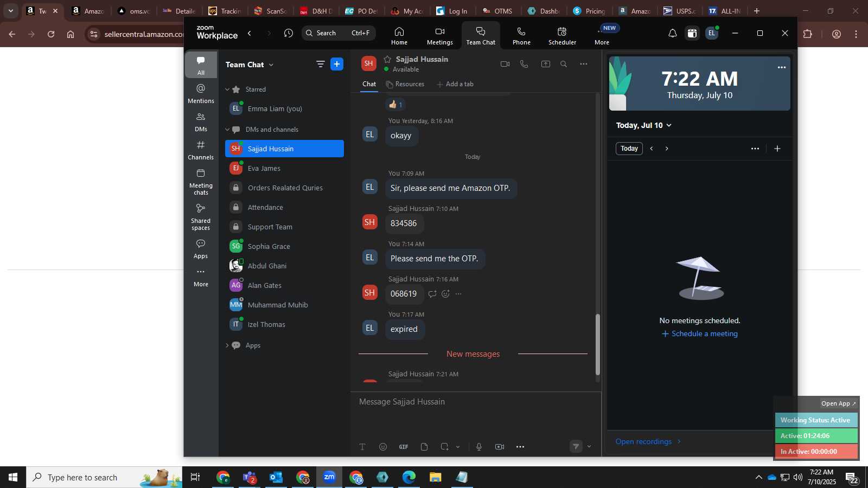This screenshot has height=488, width=868.
Task: Open Outlook from taskbar
Action: point(276,477)
